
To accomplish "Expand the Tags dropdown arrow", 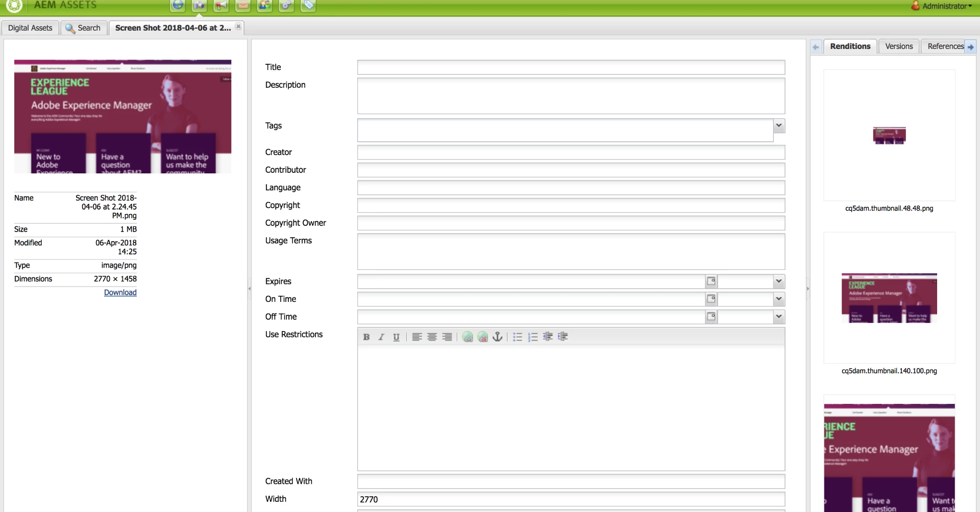I will tap(779, 126).
